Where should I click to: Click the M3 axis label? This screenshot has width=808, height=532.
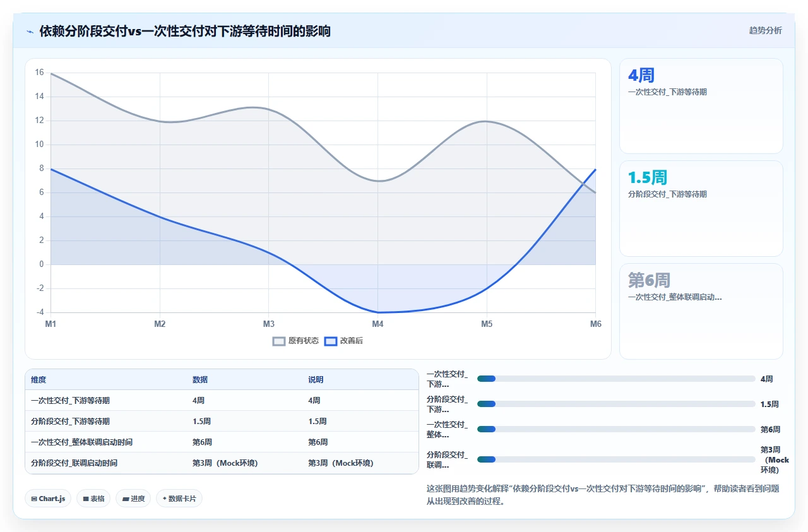point(268,324)
